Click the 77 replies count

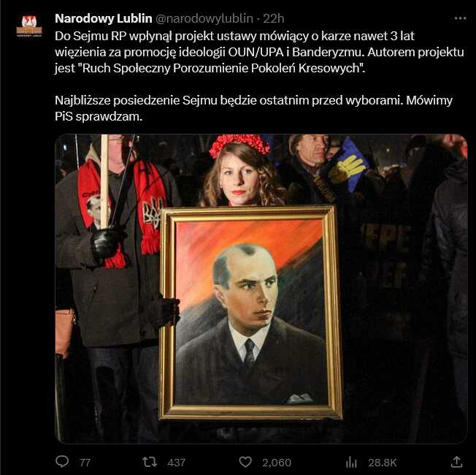point(85,463)
